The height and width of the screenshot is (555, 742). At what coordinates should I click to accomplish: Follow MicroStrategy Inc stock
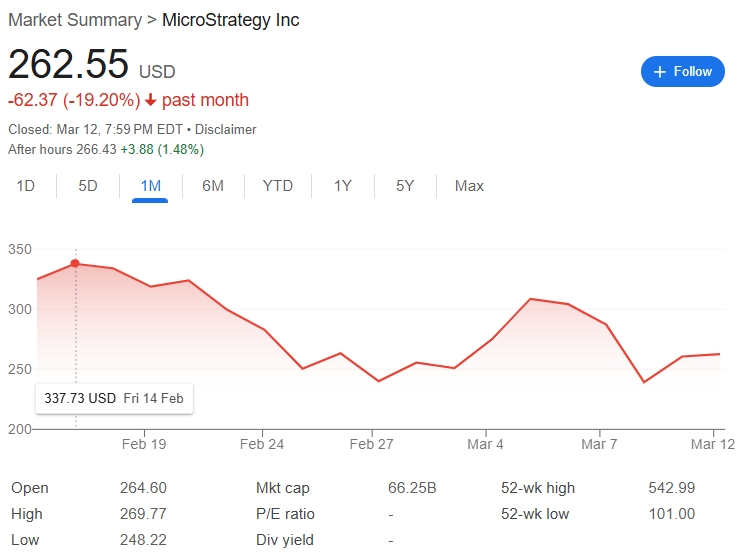[682, 72]
